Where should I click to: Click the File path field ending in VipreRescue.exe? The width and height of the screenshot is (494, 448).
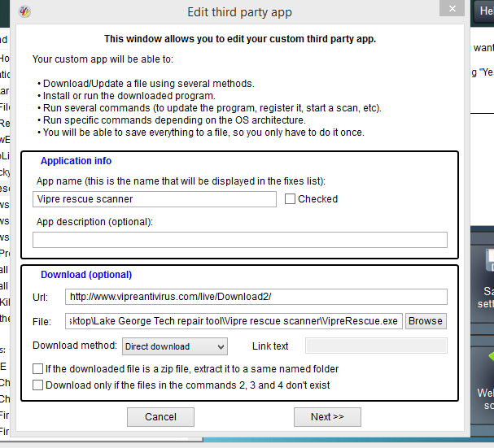pos(234,321)
